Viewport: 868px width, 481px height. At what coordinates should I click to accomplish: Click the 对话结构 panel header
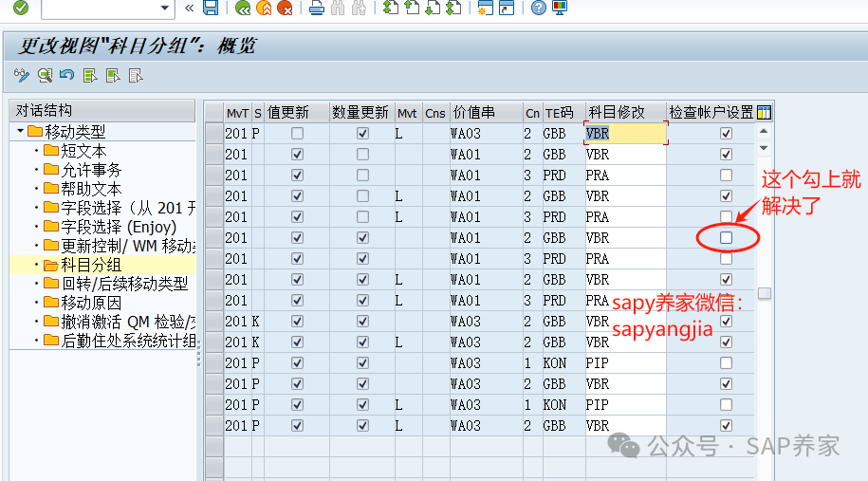coord(102,110)
